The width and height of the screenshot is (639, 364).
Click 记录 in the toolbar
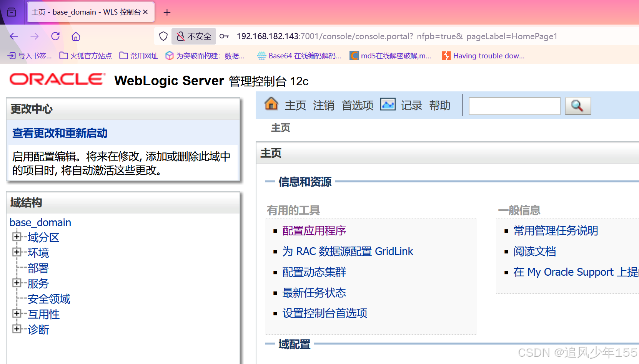411,105
